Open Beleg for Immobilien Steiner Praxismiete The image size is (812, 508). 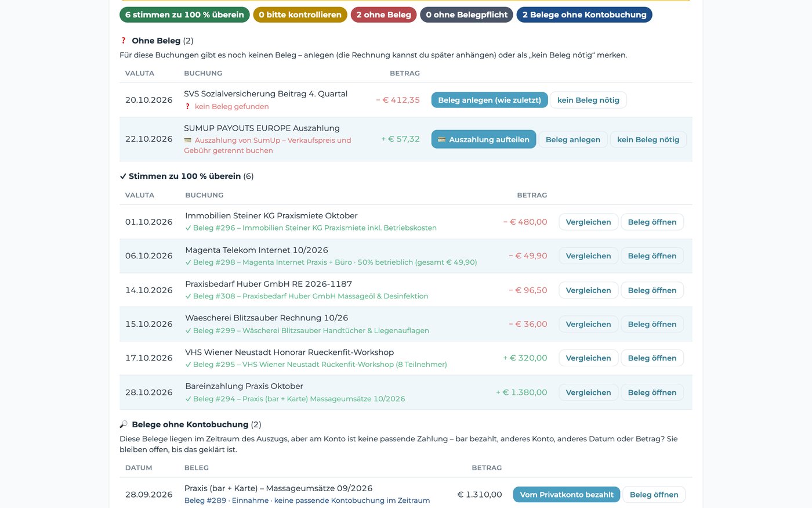[x=652, y=222]
